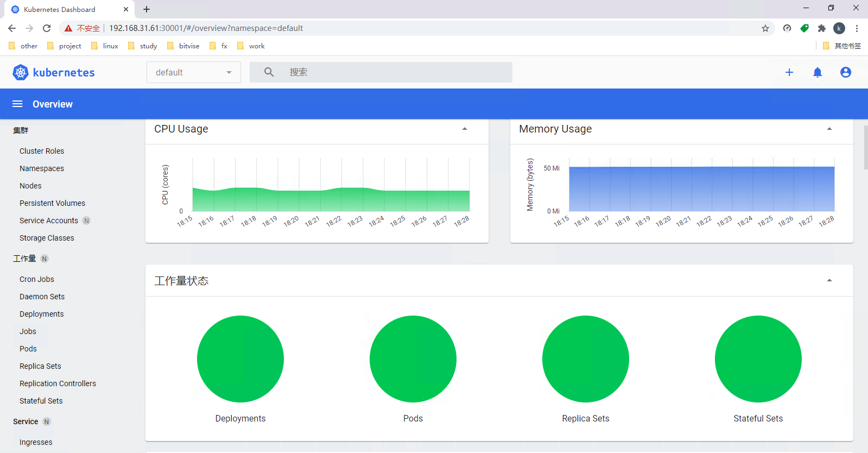Bookmark this page with star icon
This screenshot has height=453, width=868.
[765, 28]
